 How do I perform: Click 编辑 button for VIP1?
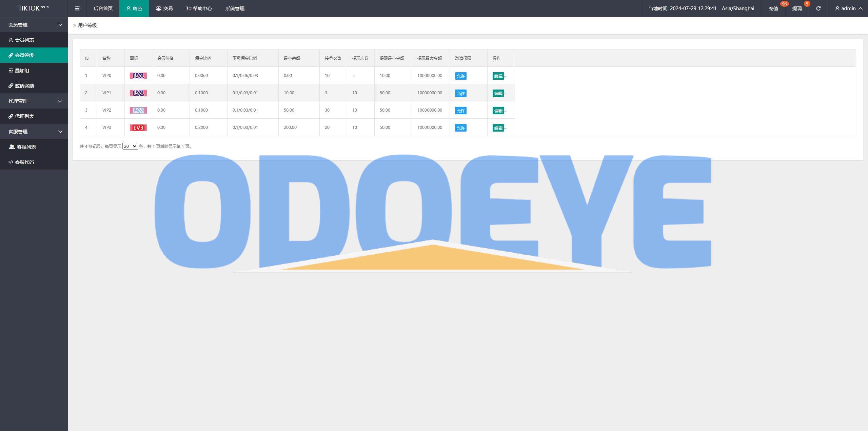498,93
